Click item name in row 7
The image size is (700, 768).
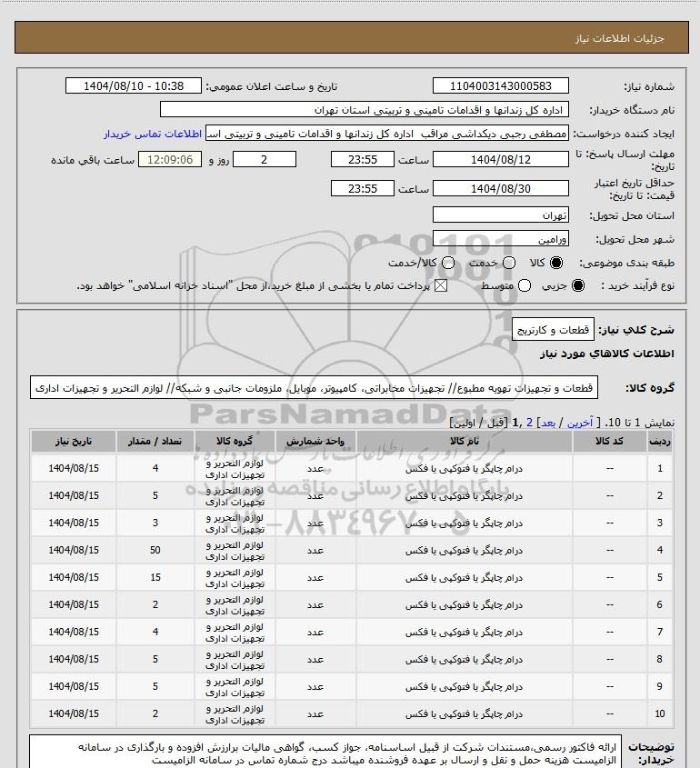click(x=464, y=632)
